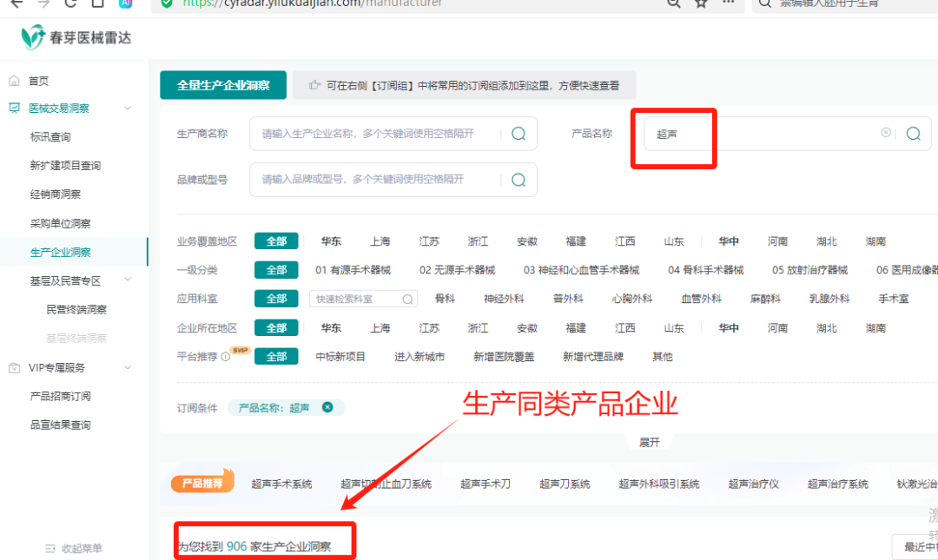Click 展开 to reveal more product tags
Image resolution: width=938 pixels, height=560 pixels.
(x=651, y=441)
